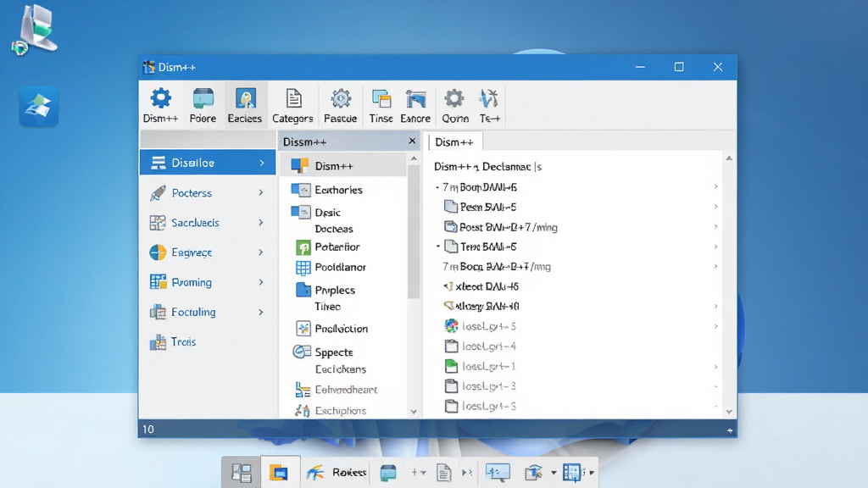
Task: Open the Fdere toolbar icon
Action: coord(203,104)
